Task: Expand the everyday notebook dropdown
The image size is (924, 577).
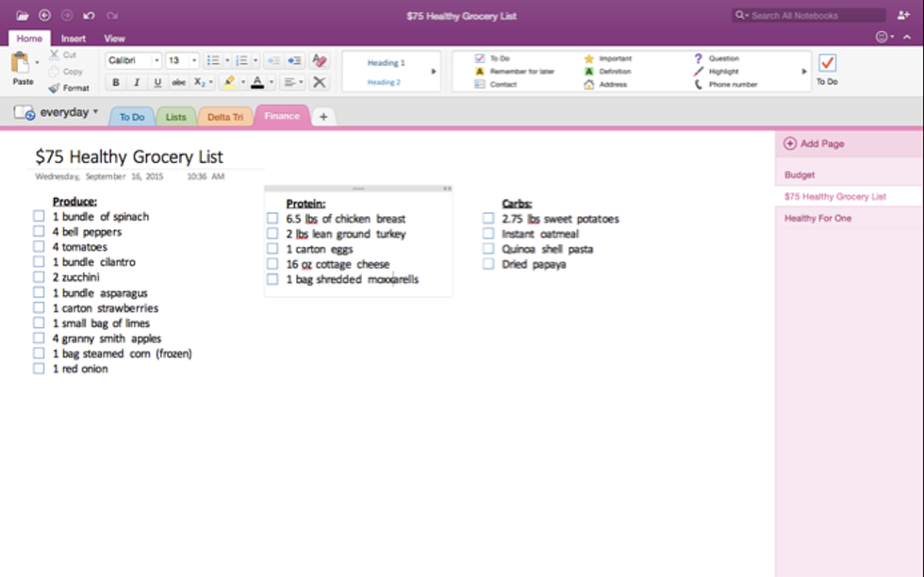Action: coord(95,112)
